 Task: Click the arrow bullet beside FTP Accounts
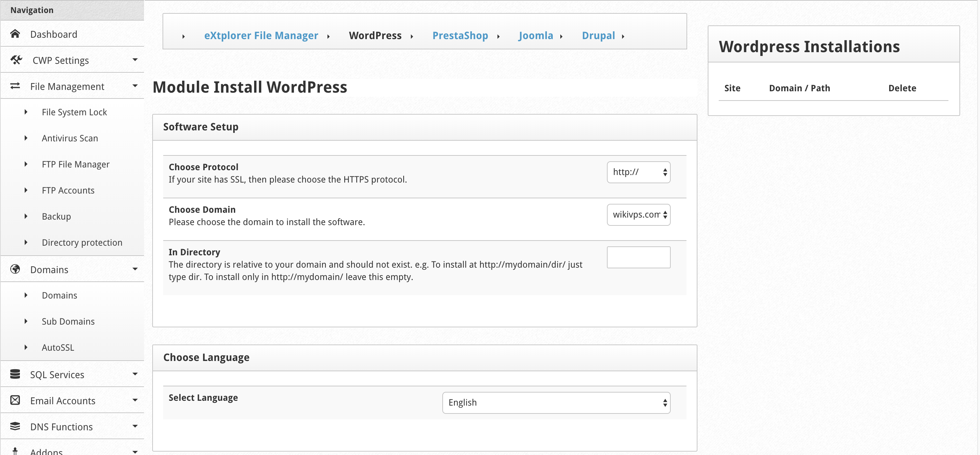pyautogui.click(x=26, y=190)
